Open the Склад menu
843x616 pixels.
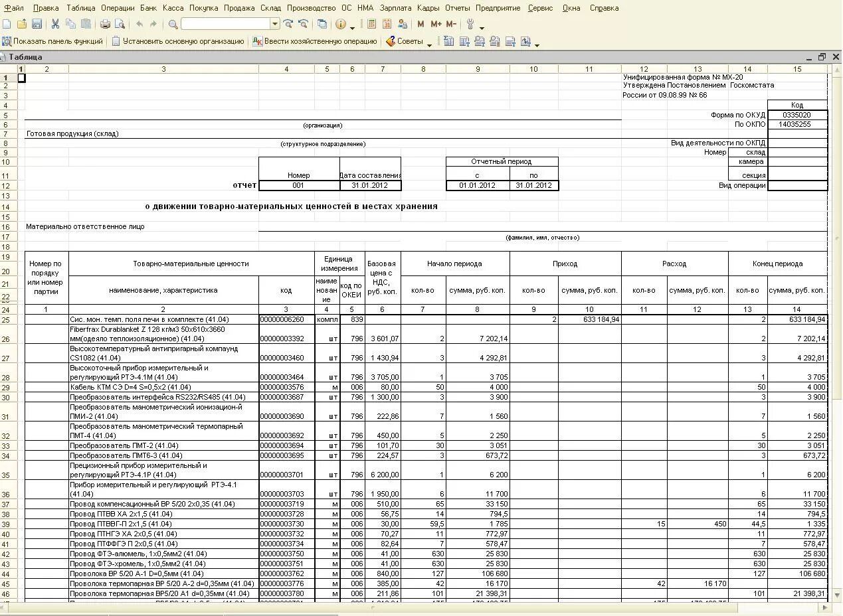point(271,8)
